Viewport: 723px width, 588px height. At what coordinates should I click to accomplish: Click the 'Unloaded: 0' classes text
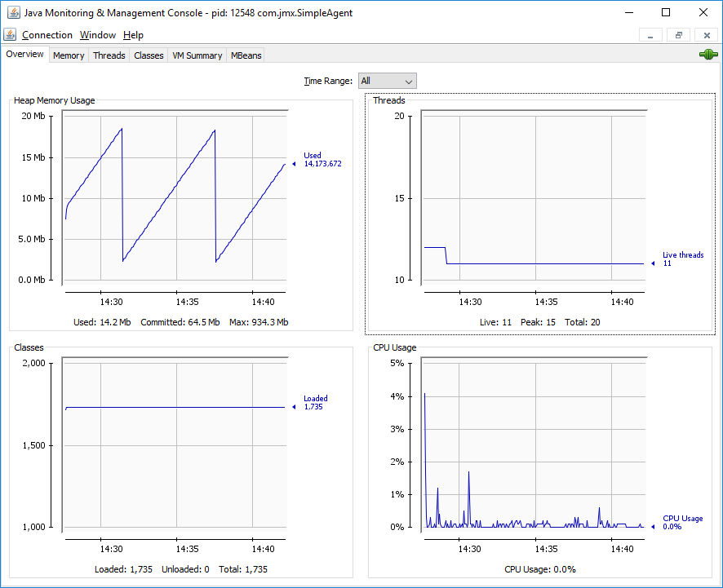pos(185,569)
